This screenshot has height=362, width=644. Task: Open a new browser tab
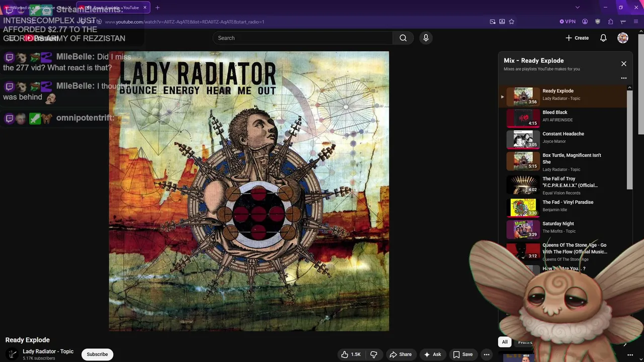tap(157, 8)
